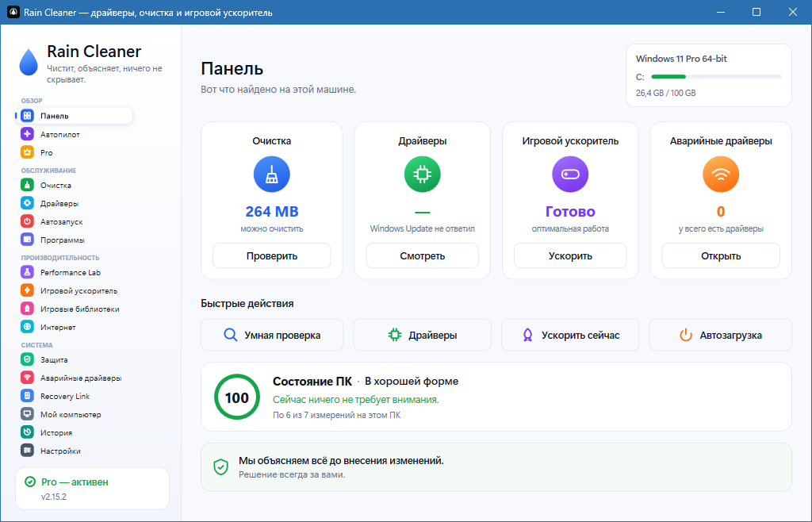Click the red Автозапуск power icon
This screenshot has width=812, height=522.
tap(28, 221)
